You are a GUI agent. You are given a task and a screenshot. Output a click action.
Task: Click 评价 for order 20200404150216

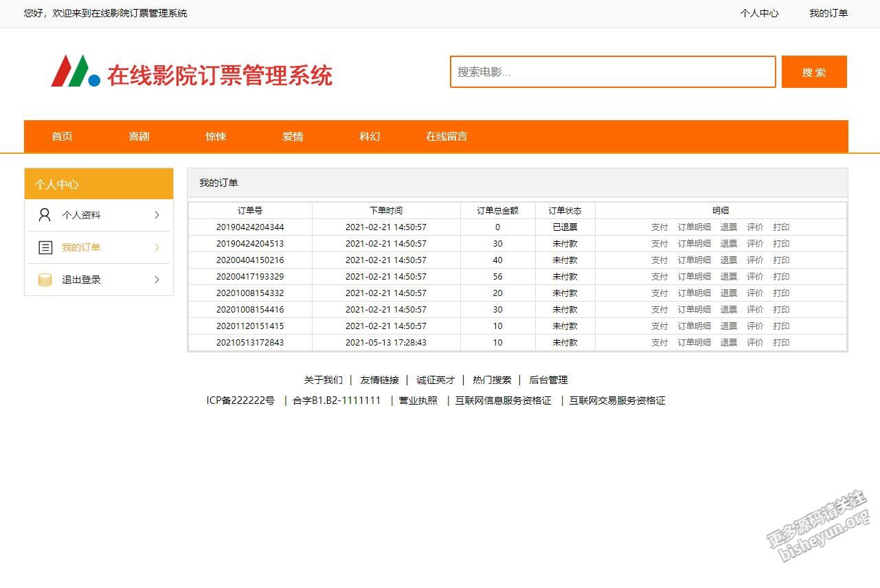click(754, 260)
